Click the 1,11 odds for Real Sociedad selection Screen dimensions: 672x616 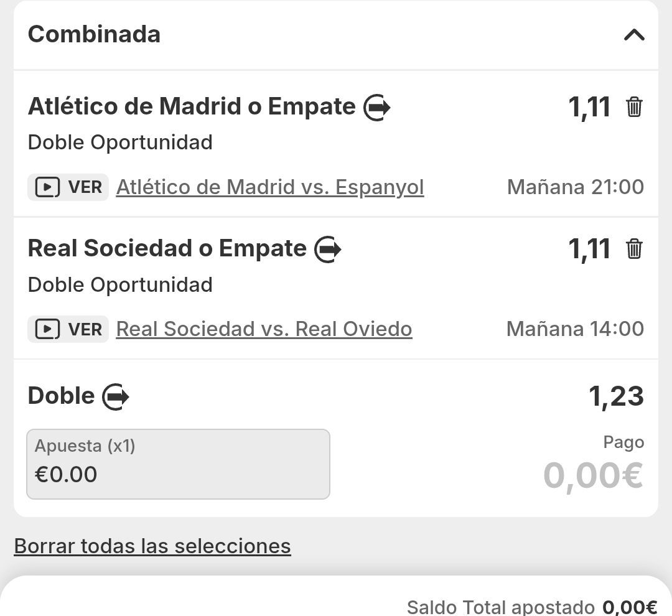(589, 249)
